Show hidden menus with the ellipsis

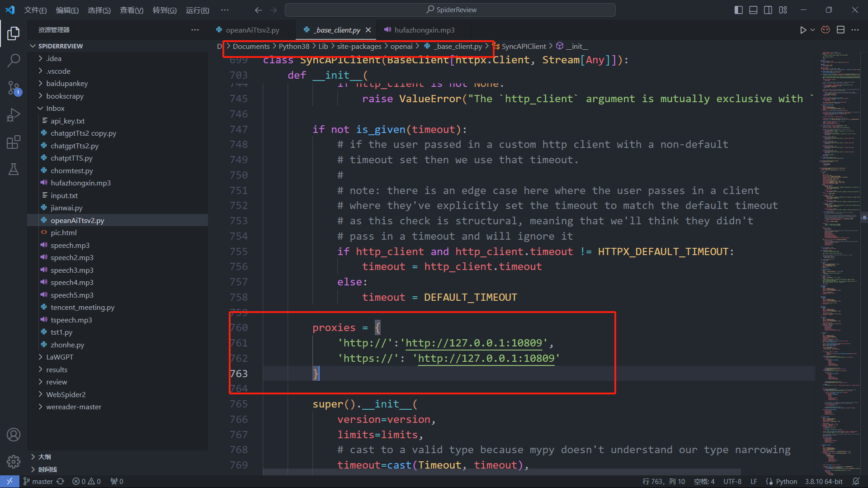pyautogui.click(x=225, y=10)
